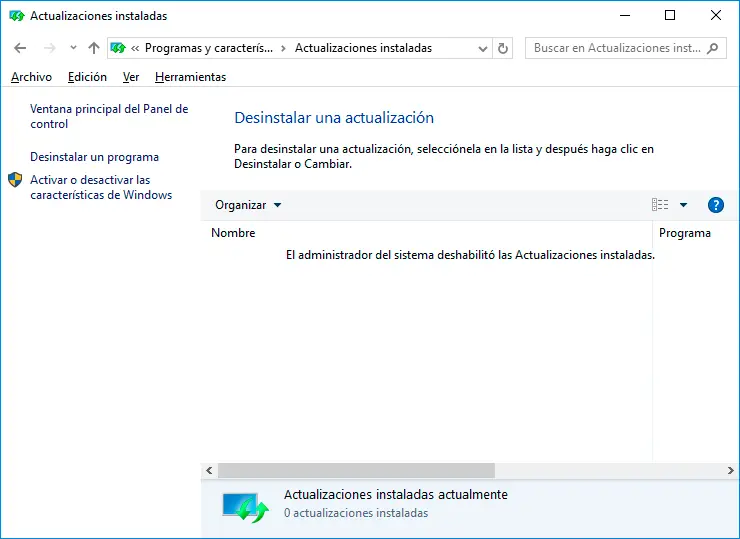This screenshot has height=539, width=740.
Task: Click 'Programas y caracterís...' breadcrumb
Action: (x=209, y=48)
